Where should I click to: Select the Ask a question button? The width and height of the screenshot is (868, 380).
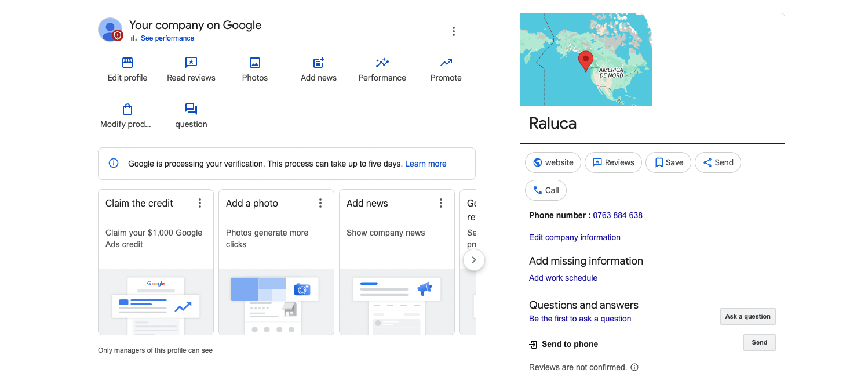[748, 316]
